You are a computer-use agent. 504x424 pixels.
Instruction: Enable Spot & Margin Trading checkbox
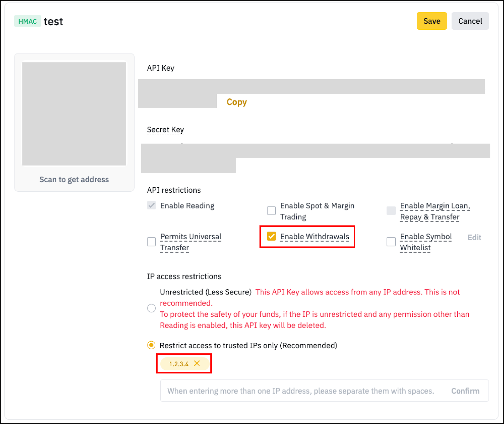[271, 211]
